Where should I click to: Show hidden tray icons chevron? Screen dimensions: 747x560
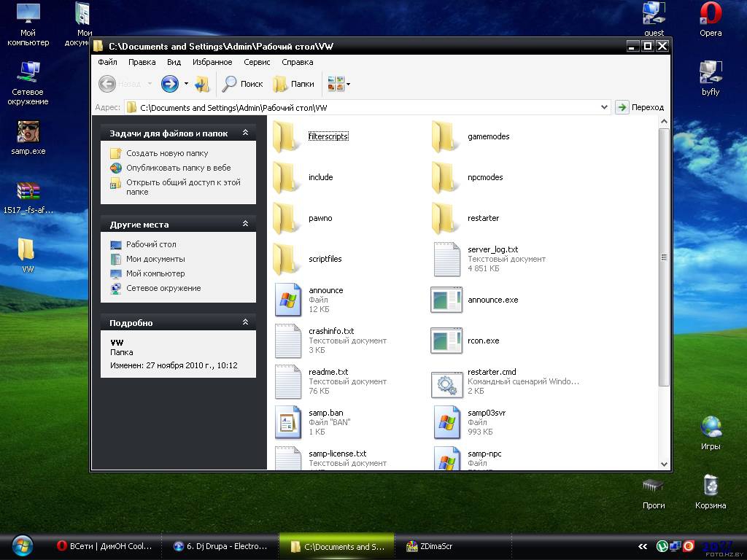click(643, 547)
